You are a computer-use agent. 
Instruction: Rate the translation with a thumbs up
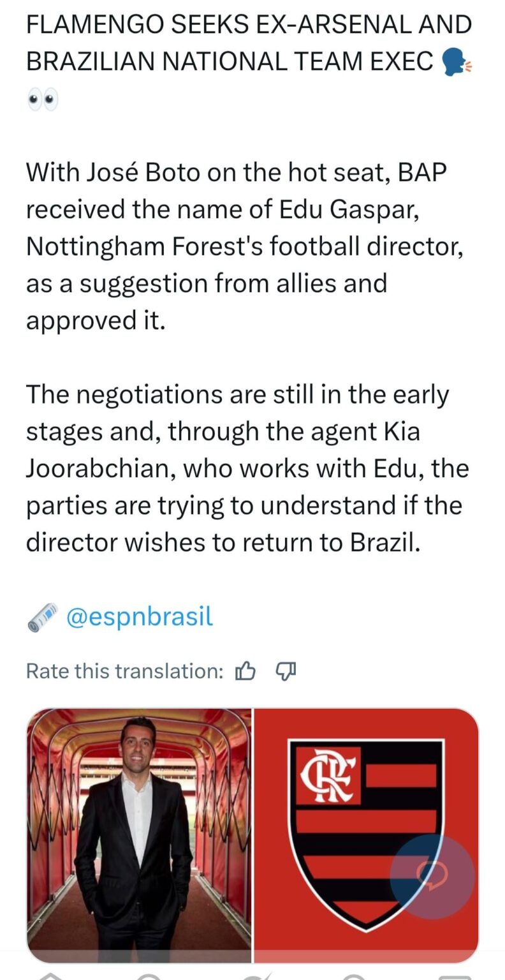pyautogui.click(x=245, y=671)
